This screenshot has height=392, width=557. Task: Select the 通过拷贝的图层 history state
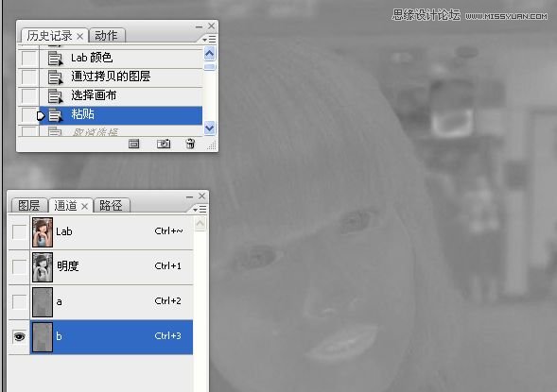click(121, 77)
